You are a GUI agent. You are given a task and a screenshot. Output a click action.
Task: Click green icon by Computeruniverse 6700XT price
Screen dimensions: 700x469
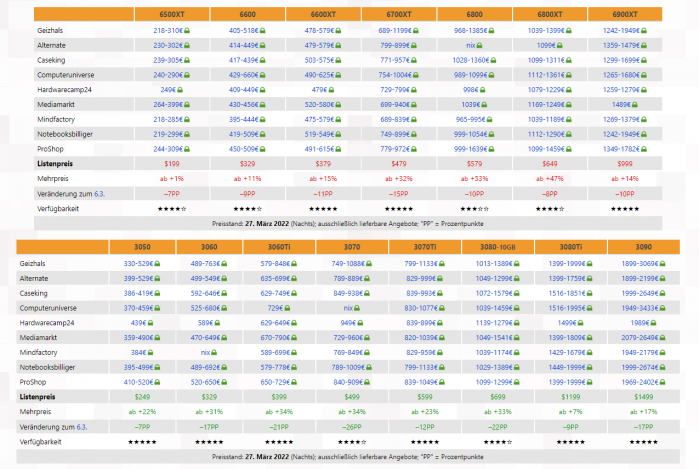click(x=416, y=75)
